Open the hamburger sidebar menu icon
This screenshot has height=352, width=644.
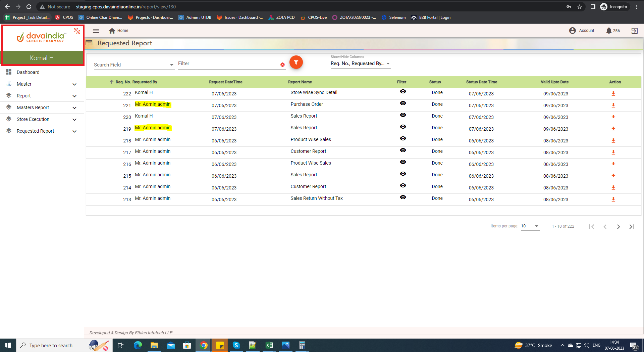96,31
